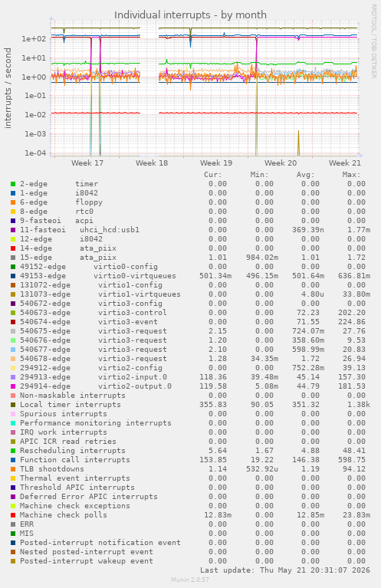Click the graph title Individual interrupts - by month

coord(190,15)
